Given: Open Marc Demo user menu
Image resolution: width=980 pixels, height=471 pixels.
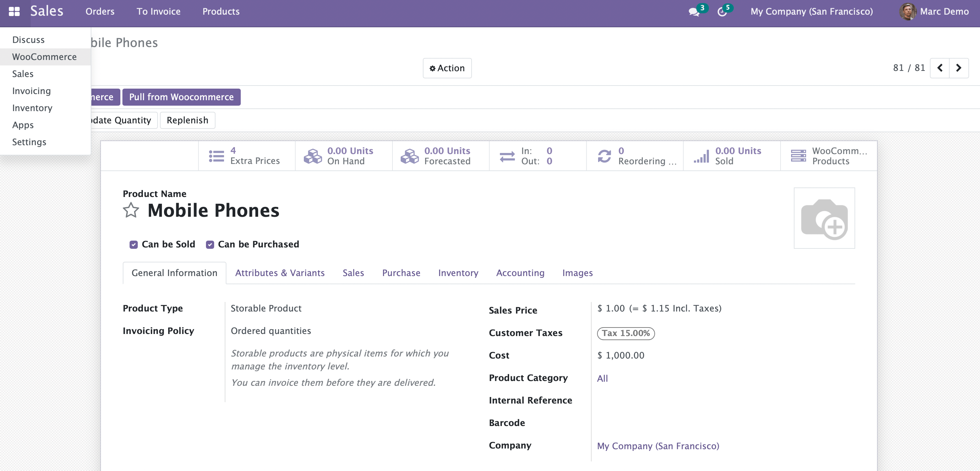Looking at the screenshot, I should 934,11.
